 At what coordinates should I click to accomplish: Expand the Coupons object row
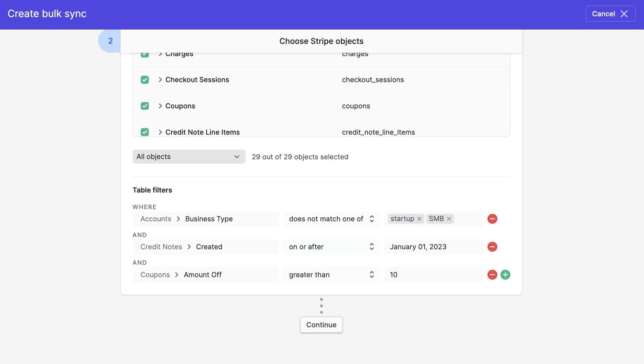(160, 106)
